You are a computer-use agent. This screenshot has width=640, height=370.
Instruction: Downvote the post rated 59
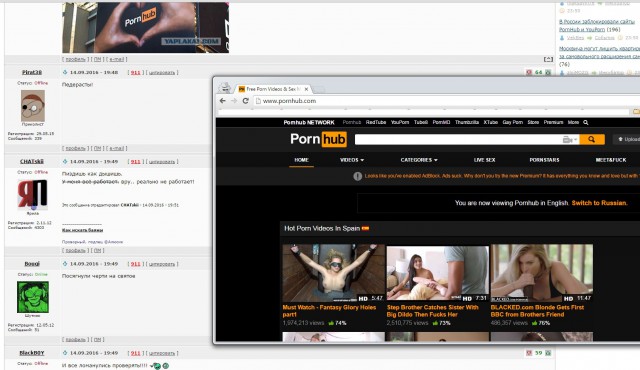529,353
